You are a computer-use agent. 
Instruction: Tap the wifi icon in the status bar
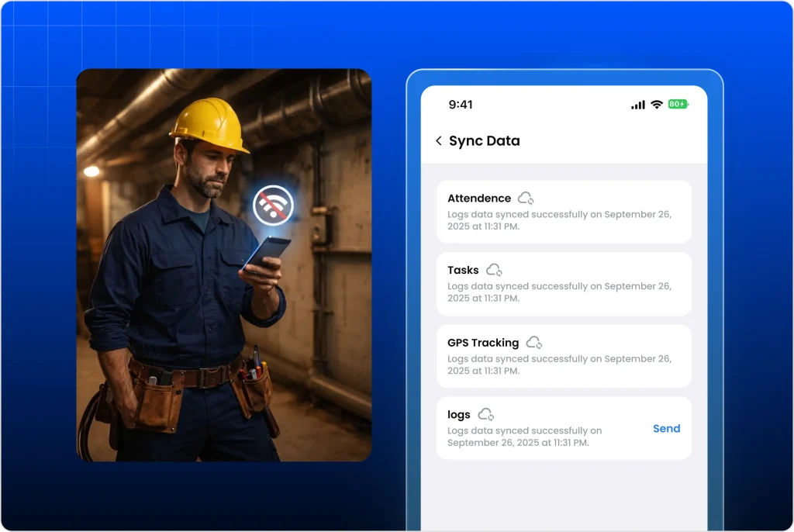[x=656, y=104]
